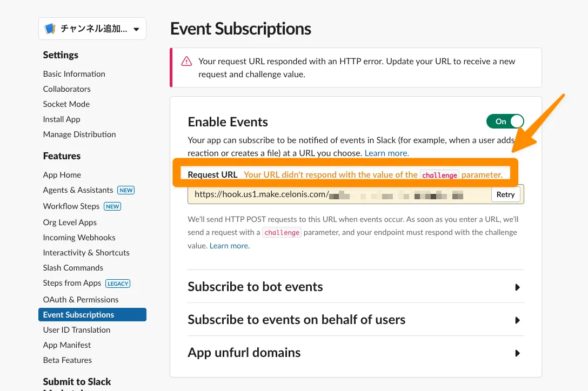Image resolution: width=588 pixels, height=391 pixels.
Task: Open Steps from Apps legacy page
Action: coord(72,283)
